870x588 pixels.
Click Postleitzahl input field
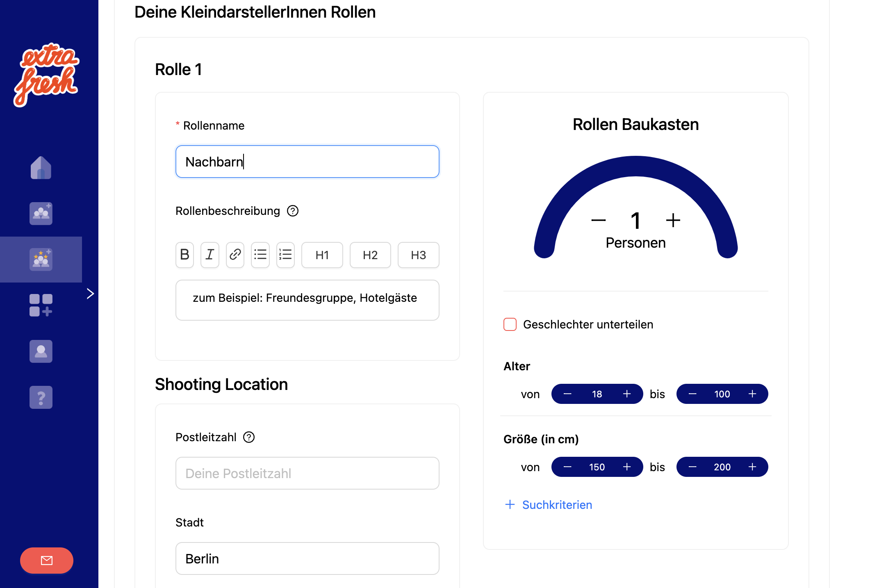[307, 472]
